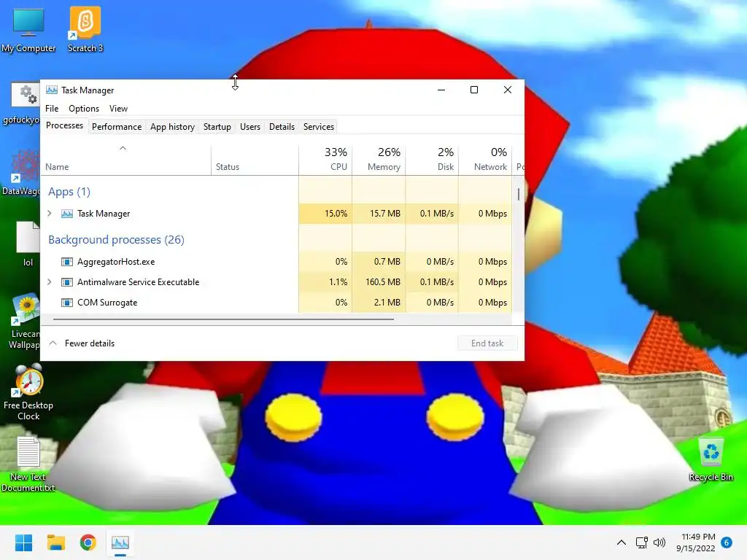Screen dimensions: 747x560
Task: Select the Lively Wallpaper sunflower icon
Action: tap(26, 309)
